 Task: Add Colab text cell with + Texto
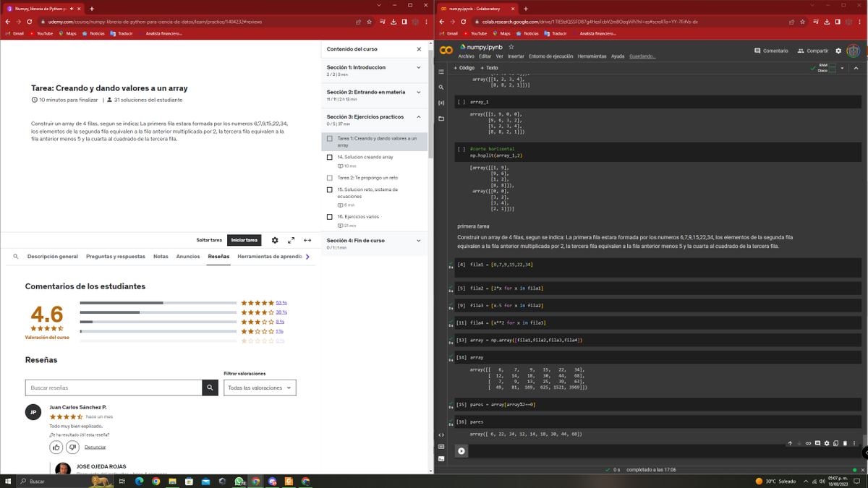(489, 68)
